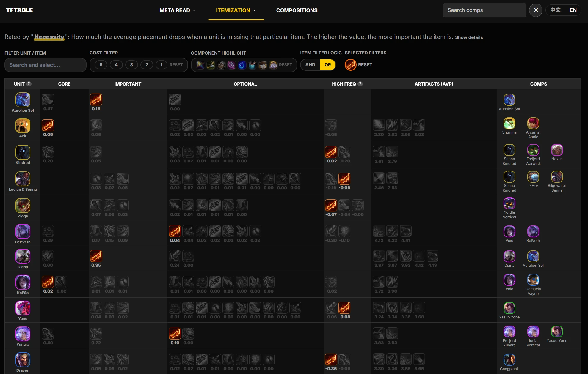This screenshot has width=588, height=374.
Task: Click the TFTABLE home logo
Action: click(x=19, y=10)
